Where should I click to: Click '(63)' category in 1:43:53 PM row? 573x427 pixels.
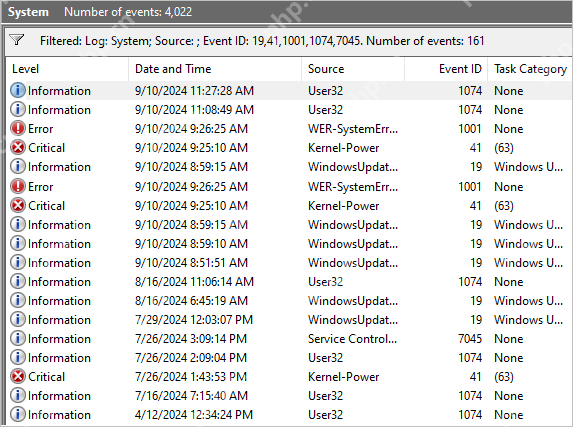tap(504, 377)
